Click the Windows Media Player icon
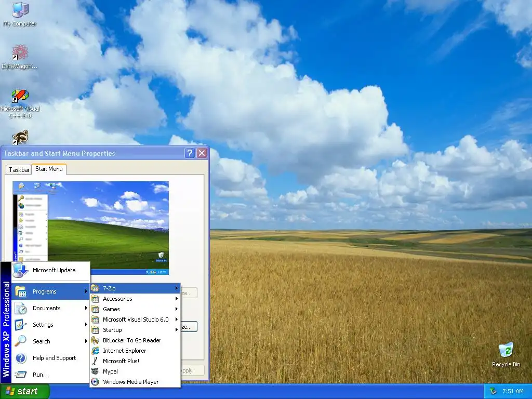Viewport: 532px width, 399px height. point(96,382)
